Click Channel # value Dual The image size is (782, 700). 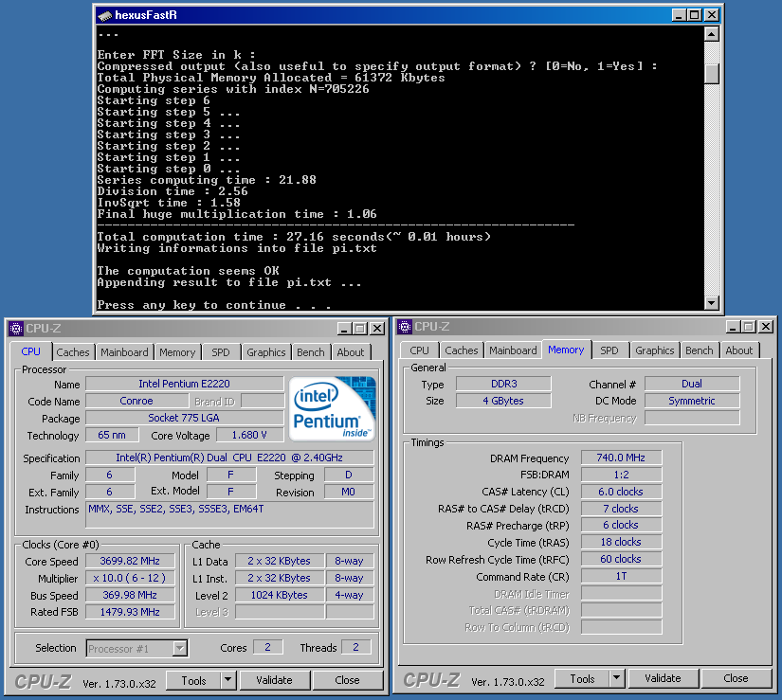coord(692,384)
